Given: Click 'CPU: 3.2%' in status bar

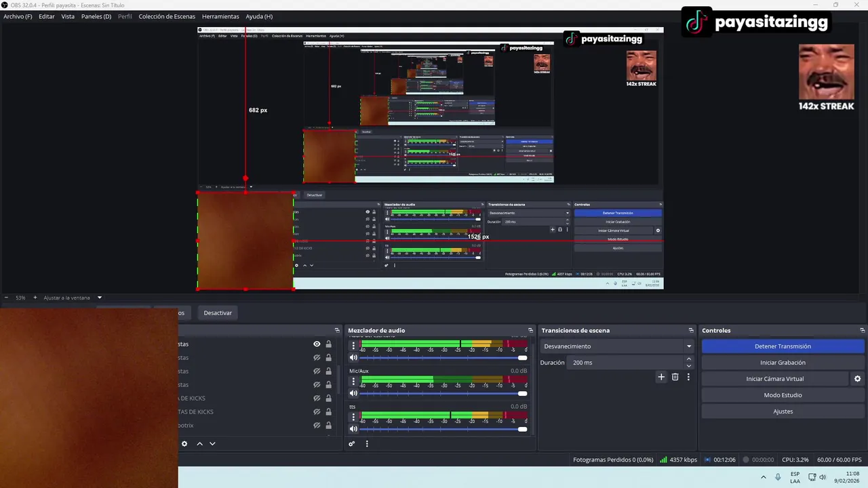Looking at the screenshot, I should point(795,460).
